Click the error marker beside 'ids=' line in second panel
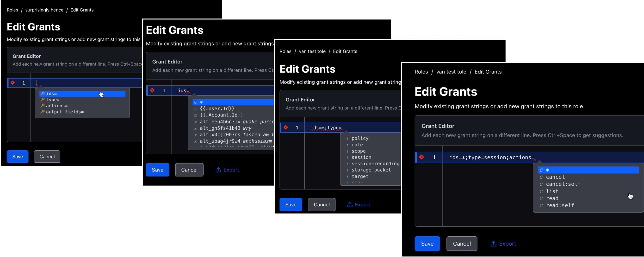Image resolution: width=644 pixels, height=257 pixels. [x=152, y=90]
